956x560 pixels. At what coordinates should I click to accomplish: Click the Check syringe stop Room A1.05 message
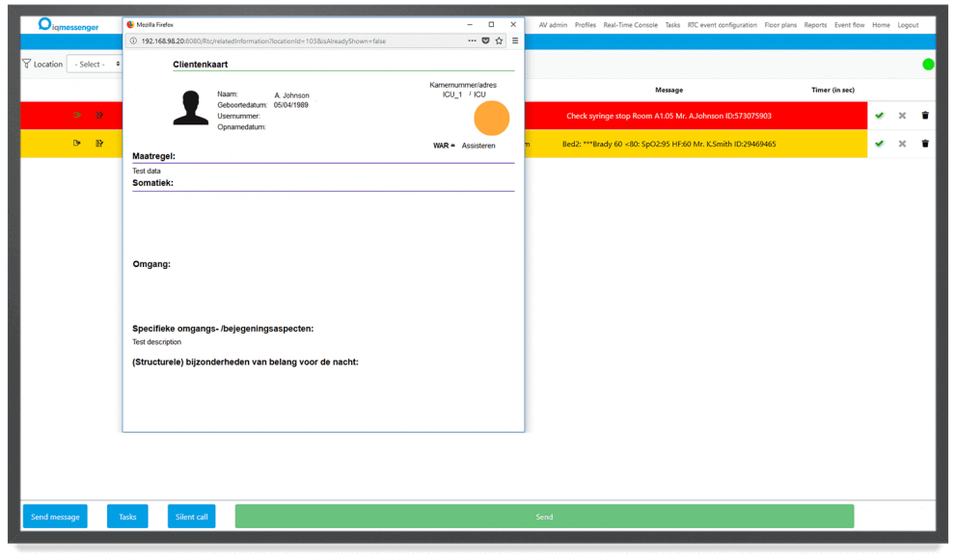[x=669, y=116]
